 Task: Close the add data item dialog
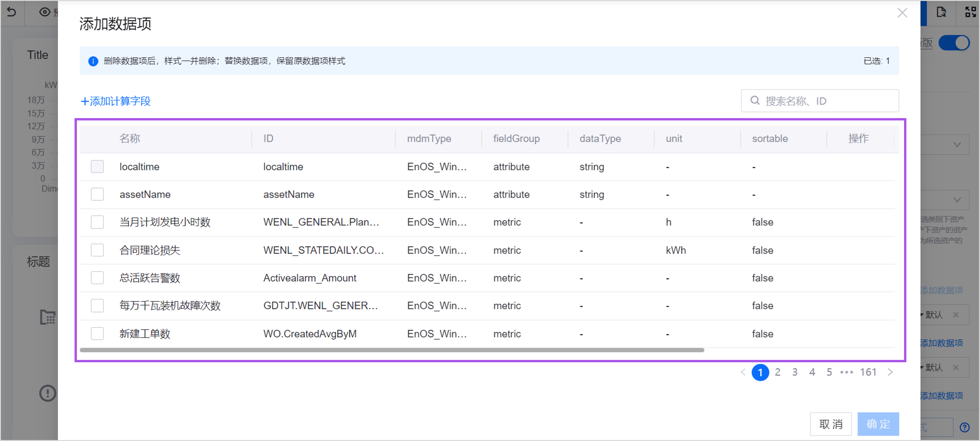(902, 13)
